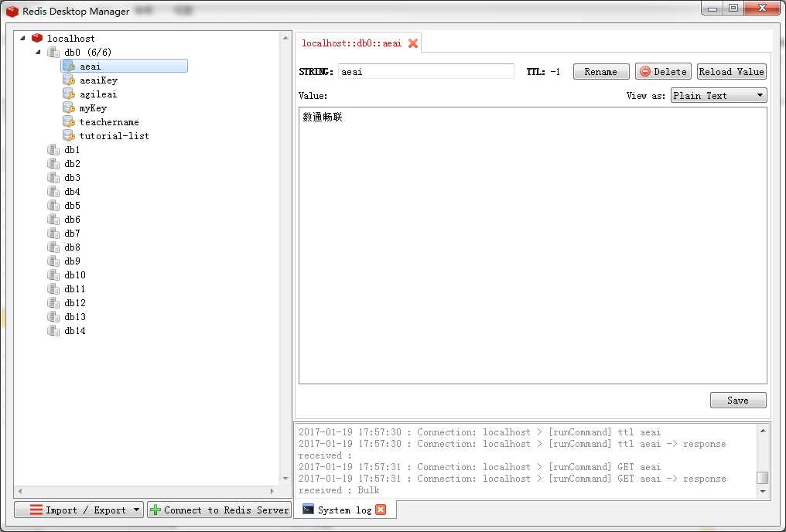This screenshot has width=786, height=532.
Task: Delete the aeai key
Action: pyautogui.click(x=664, y=72)
